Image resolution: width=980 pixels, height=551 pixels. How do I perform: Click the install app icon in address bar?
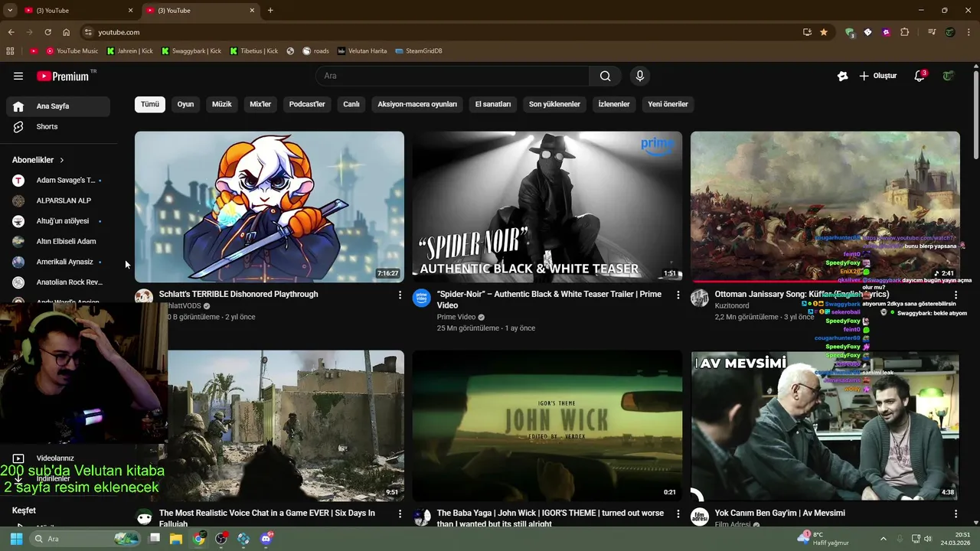tap(807, 32)
